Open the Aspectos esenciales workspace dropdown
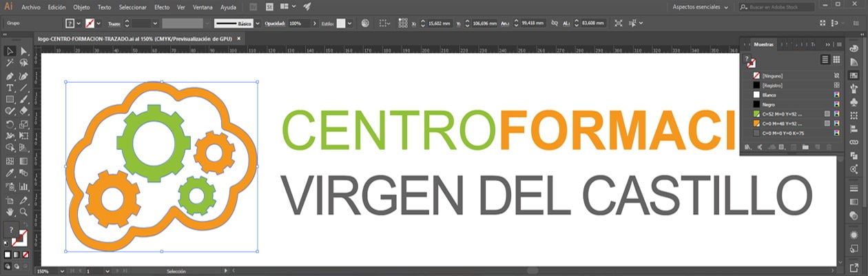The height and width of the screenshot is (276, 868). [x=701, y=6]
